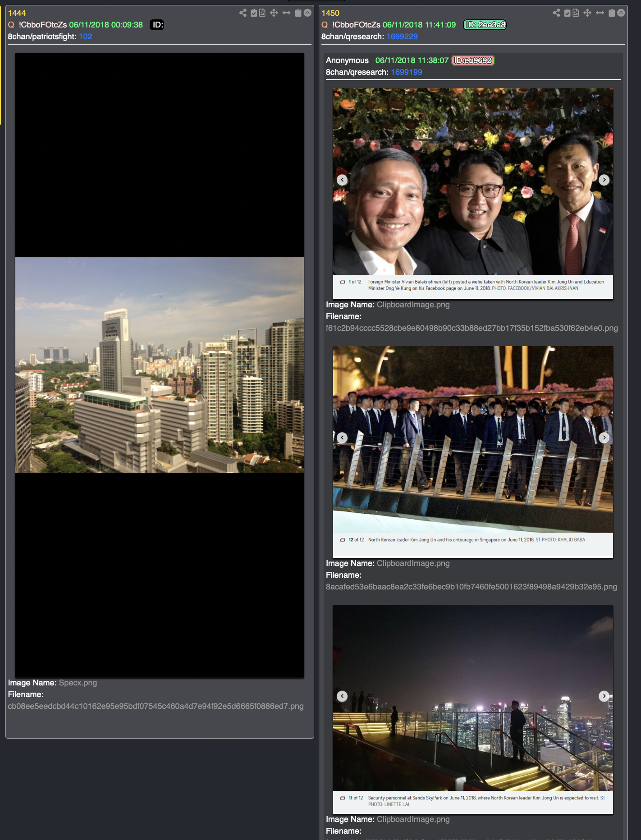
Task: Click plain clipboard icon on post 1444
Action: coord(298,13)
